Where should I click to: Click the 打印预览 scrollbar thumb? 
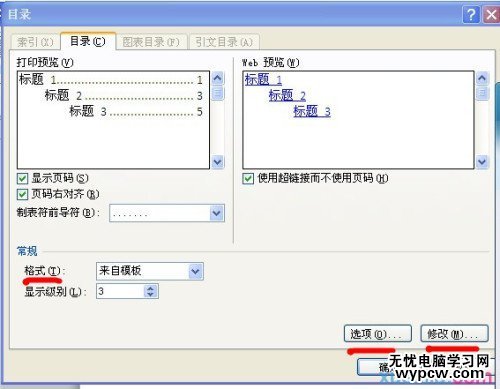[x=217, y=93]
